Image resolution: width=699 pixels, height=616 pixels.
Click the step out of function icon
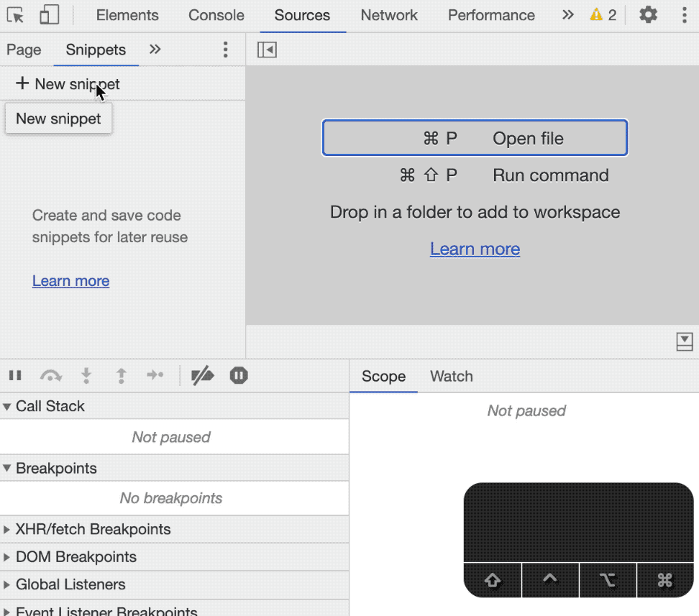click(121, 375)
